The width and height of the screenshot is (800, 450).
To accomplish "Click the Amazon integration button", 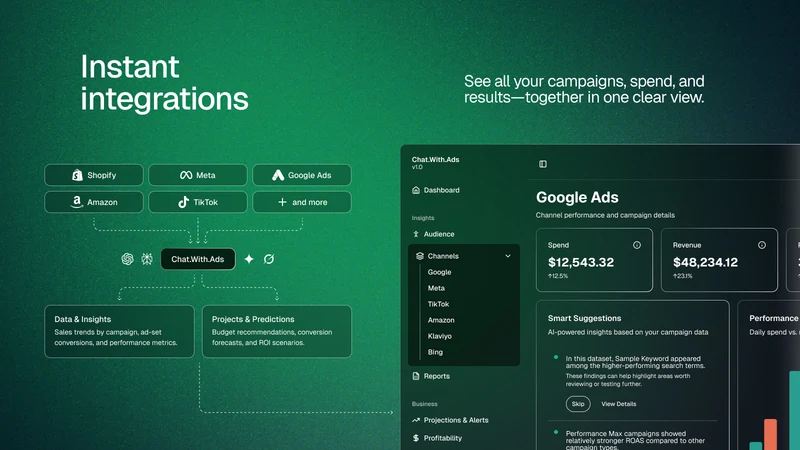I will click(94, 202).
